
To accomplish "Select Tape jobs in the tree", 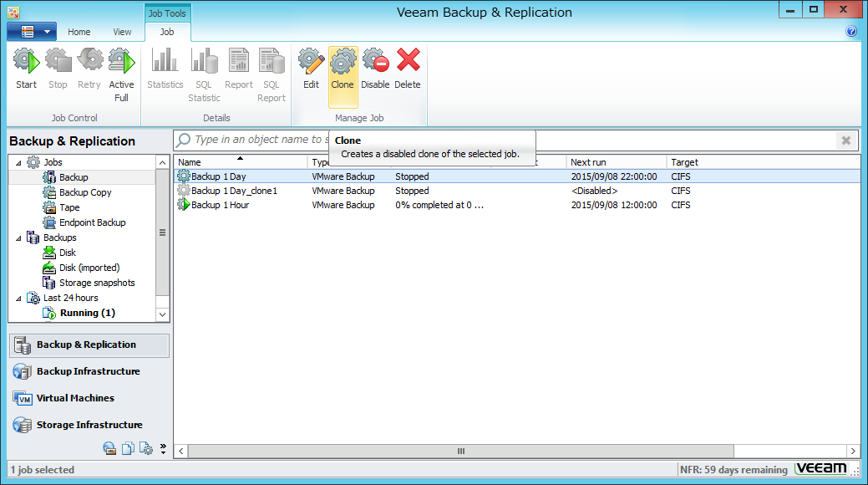I will [69, 207].
